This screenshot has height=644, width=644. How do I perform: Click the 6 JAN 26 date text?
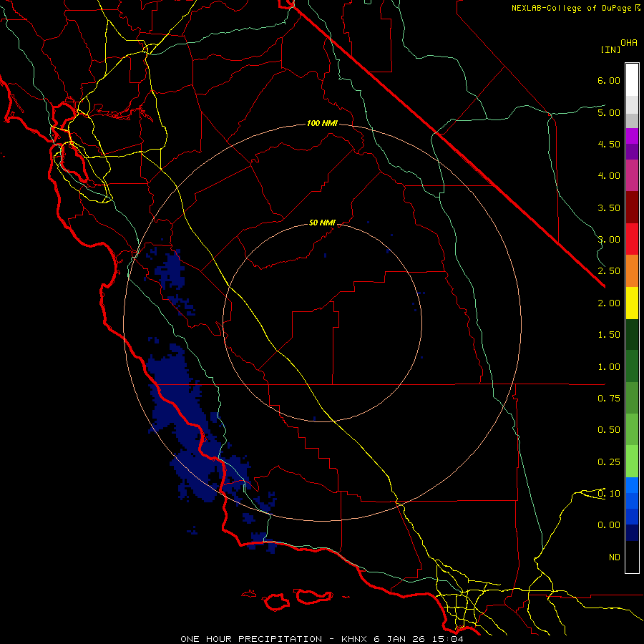399,639
